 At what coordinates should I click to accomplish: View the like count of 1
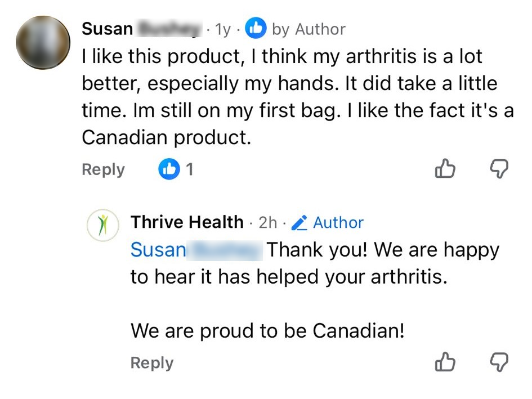click(190, 169)
